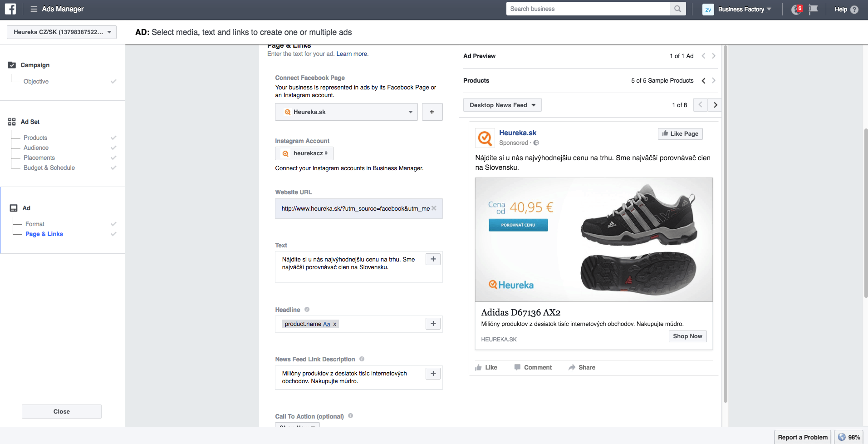Add another Text variation with plus
This screenshot has width=868, height=444.
tap(433, 259)
